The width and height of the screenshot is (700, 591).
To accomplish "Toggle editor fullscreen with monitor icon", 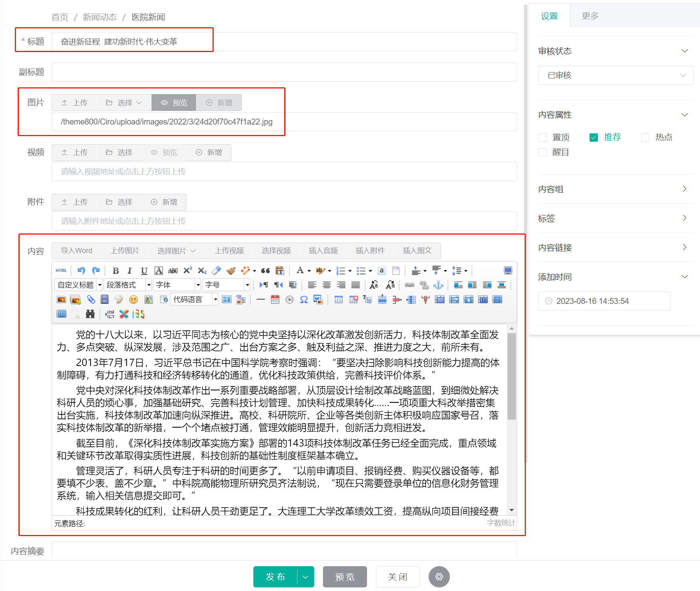I will [x=507, y=271].
